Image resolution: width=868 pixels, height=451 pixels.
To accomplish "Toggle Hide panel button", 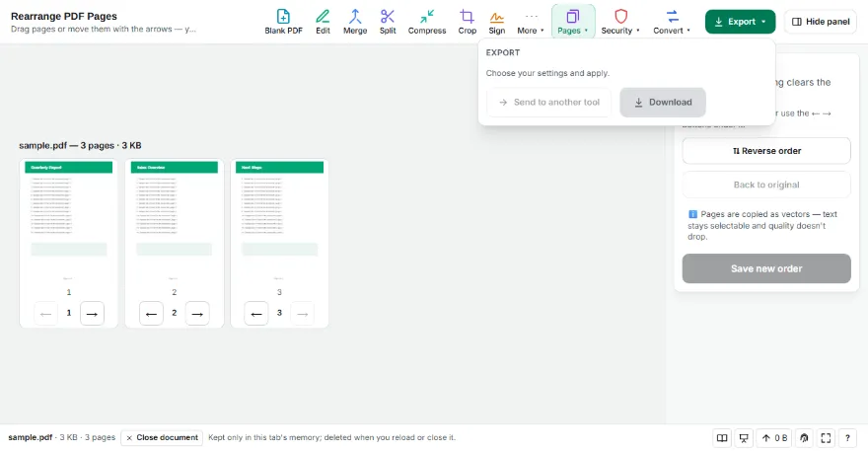I will (821, 22).
